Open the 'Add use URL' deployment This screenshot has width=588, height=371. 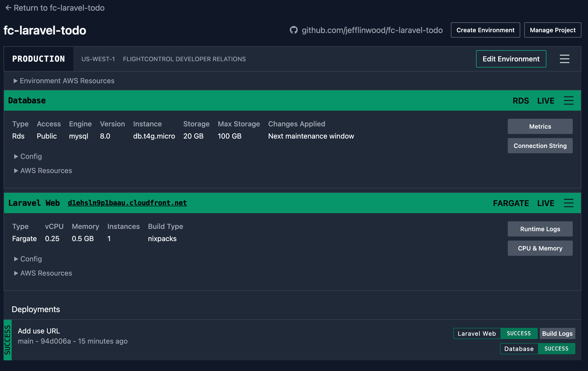[x=39, y=331]
